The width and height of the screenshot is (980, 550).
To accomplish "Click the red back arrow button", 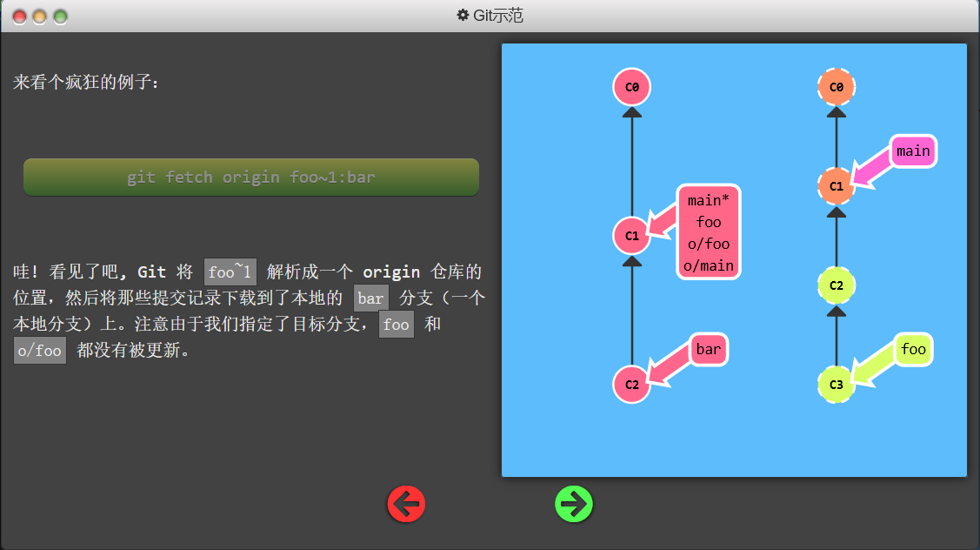I will (x=406, y=504).
